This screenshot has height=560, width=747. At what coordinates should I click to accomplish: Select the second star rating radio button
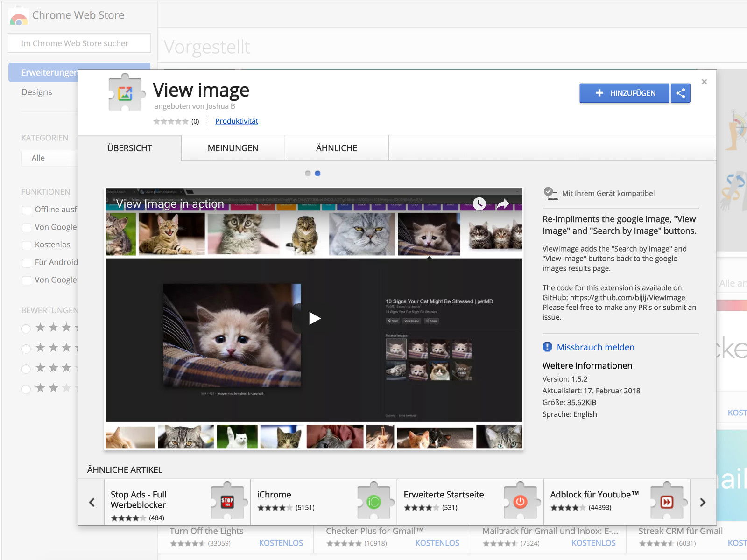(26, 349)
